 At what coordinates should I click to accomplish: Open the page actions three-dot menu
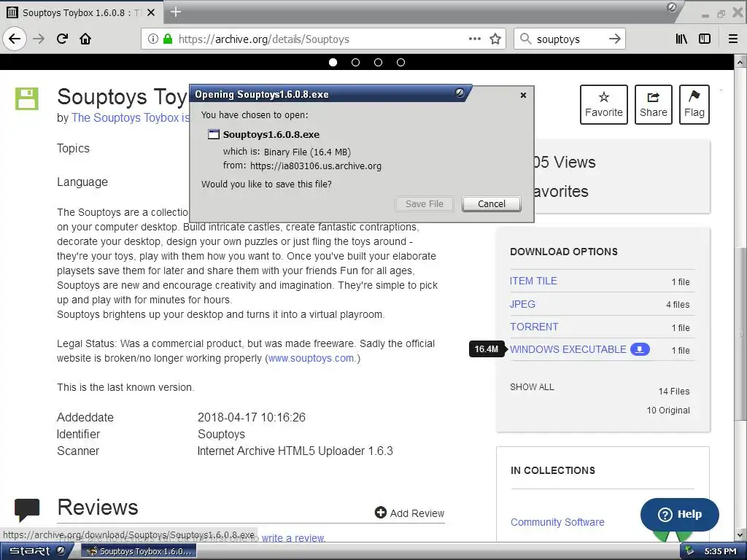(474, 39)
